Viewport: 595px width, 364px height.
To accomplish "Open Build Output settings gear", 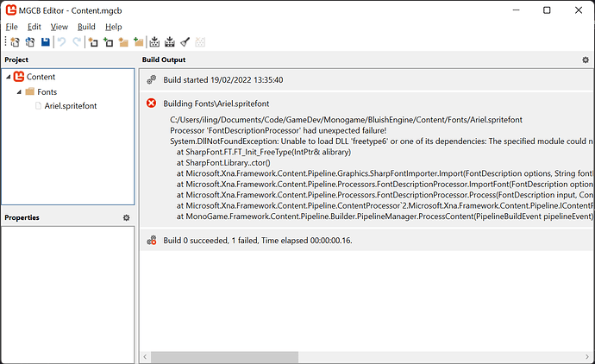I will 586,60.
